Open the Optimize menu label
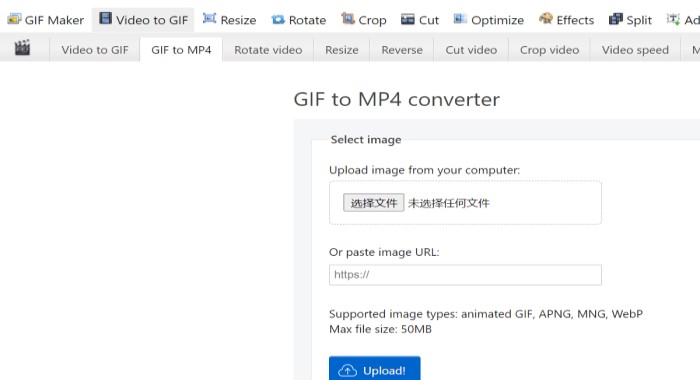This screenshot has height=380, width=700. (497, 21)
